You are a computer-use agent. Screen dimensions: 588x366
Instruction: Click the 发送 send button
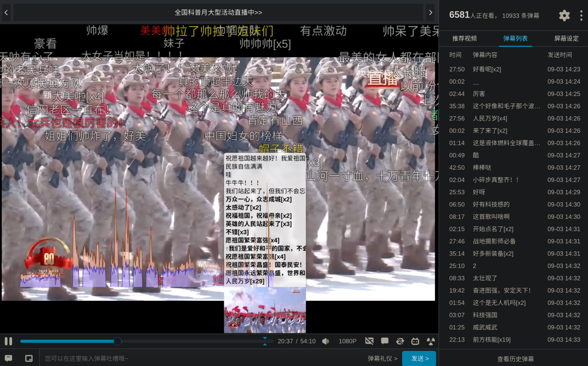(x=419, y=358)
